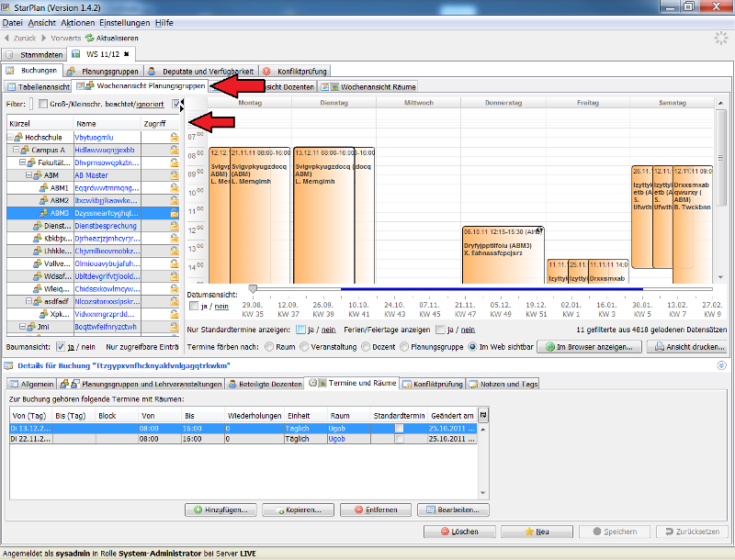This screenshot has width=735, height=560.
Task: Click the Zurück back arrow
Action: [x=6, y=38]
